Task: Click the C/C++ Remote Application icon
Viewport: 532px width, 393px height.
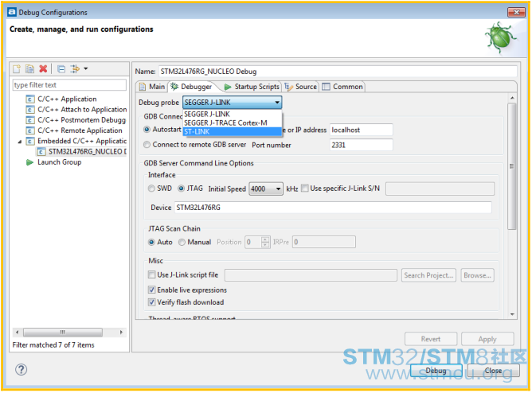Action: tap(30, 130)
